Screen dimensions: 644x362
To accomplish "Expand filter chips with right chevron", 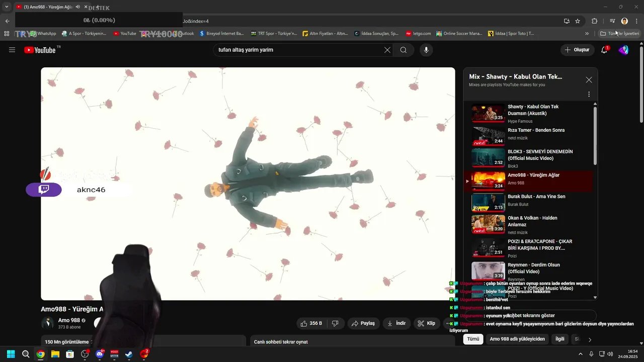I will click(x=590, y=339).
